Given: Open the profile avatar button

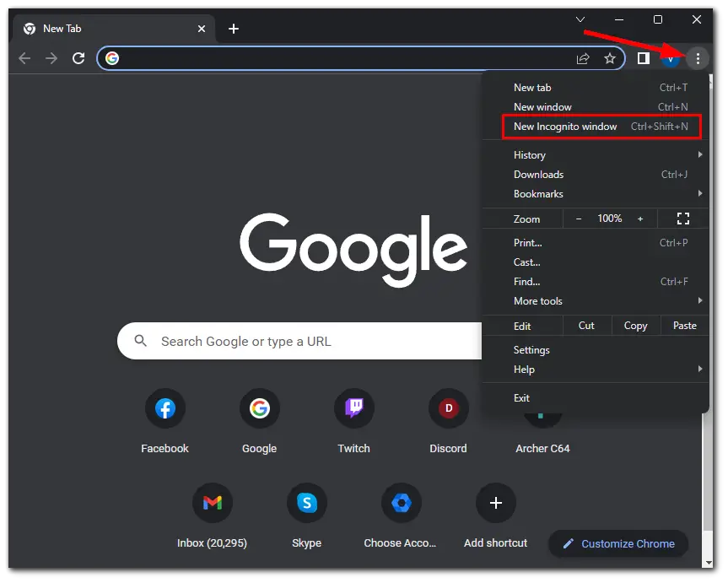Looking at the screenshot, I should pyautogui.click(x=670, y=59).
